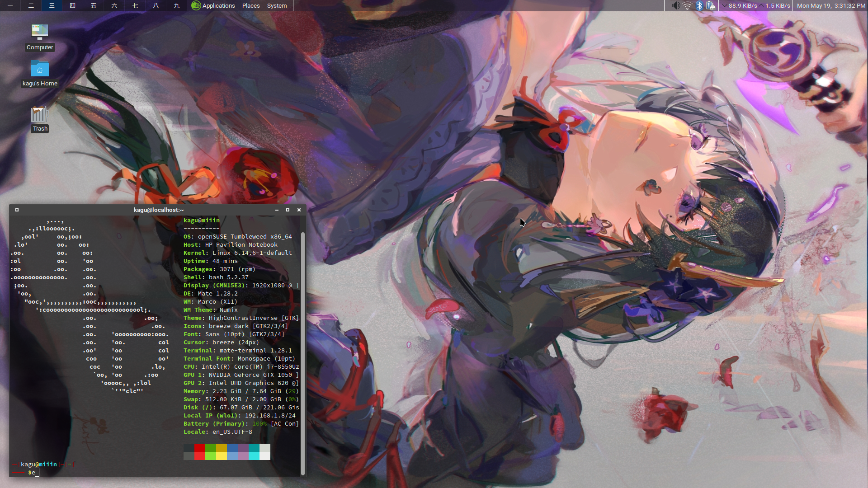Image resolution: width=868 pixels, height=488 pixels.
Task: Click the Local IP 192.168.1.8/24 line
Action: (x=240, y=415)
